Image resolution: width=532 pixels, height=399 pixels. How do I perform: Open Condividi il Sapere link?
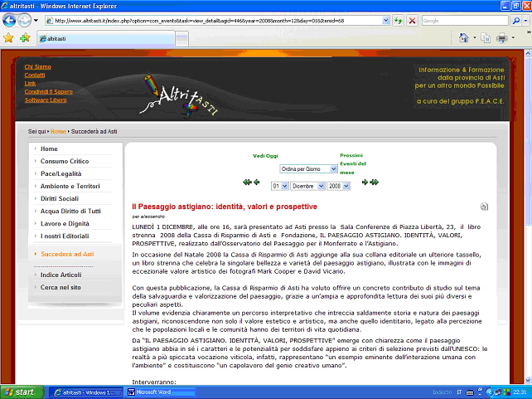click(x=49, y=92)
